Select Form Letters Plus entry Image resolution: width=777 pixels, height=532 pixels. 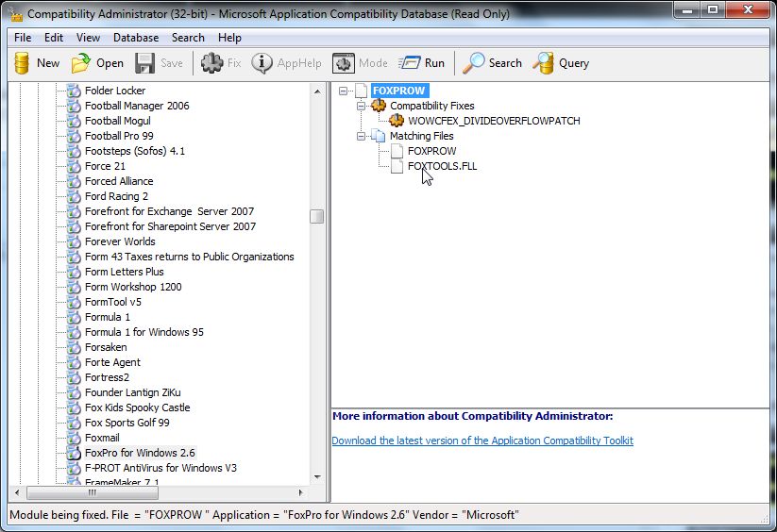[125, 272]
